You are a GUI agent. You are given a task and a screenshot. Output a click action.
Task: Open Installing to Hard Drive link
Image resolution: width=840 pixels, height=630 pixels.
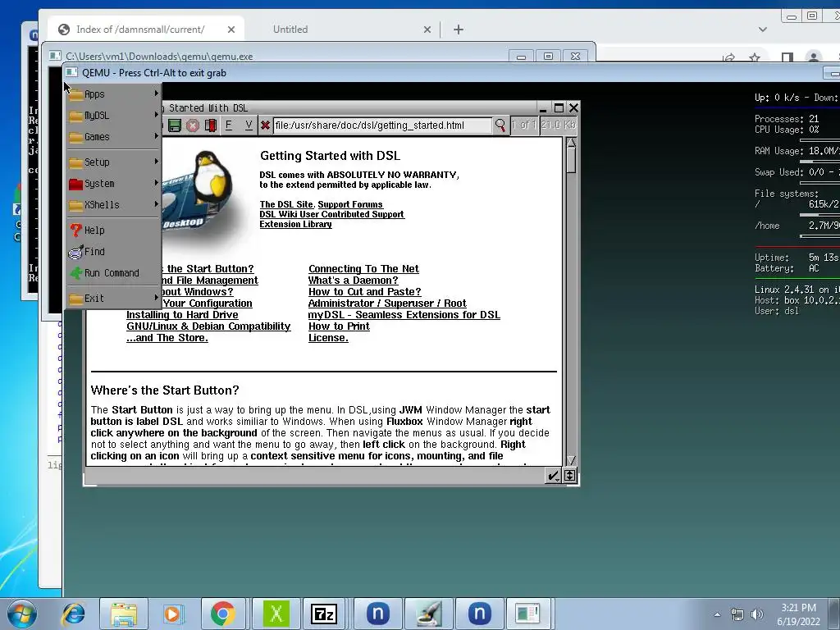click(182, 315)
